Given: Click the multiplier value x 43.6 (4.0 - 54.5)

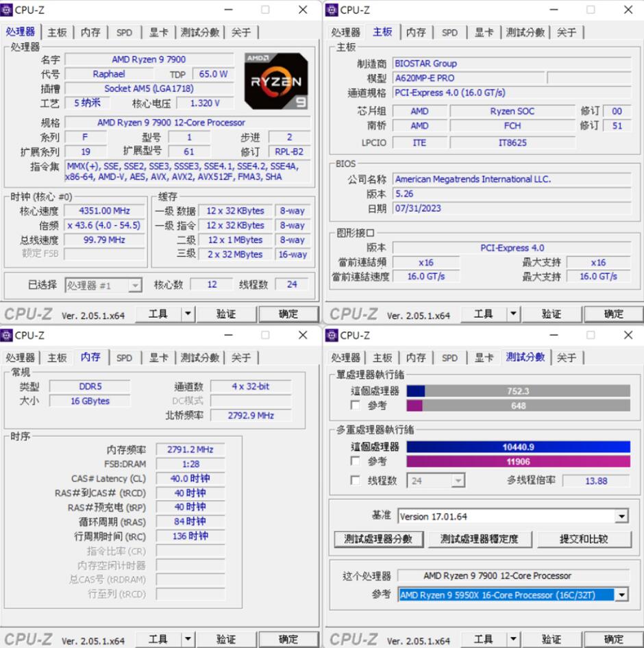Looking at the screenshot, I should (x=105, y=225).
